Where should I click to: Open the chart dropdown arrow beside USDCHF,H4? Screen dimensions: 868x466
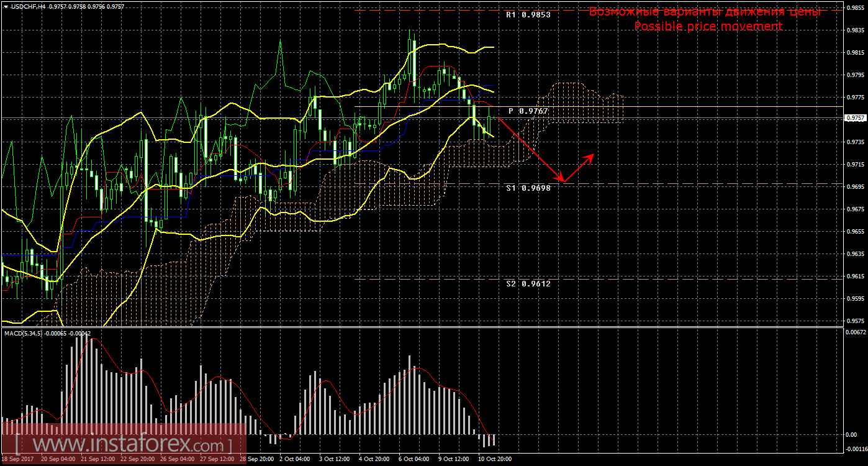click(x=6, y=6)
